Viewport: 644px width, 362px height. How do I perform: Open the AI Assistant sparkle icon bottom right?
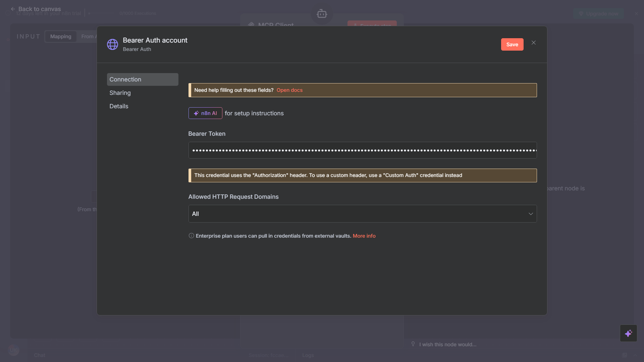tap(629, 333)
